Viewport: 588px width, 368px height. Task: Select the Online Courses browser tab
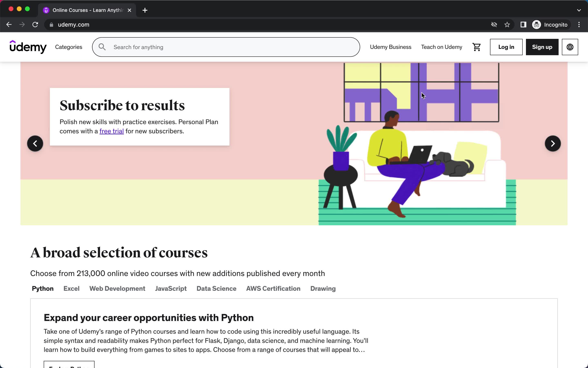(87, 10)
